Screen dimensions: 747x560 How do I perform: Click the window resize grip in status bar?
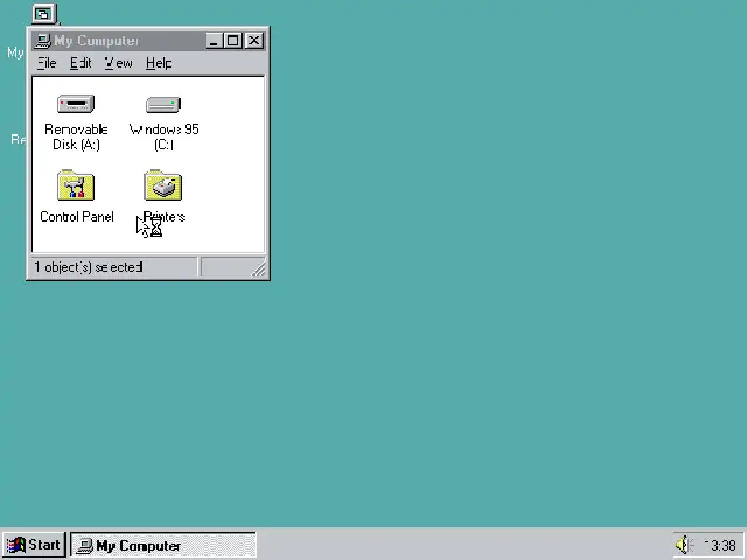258,268
